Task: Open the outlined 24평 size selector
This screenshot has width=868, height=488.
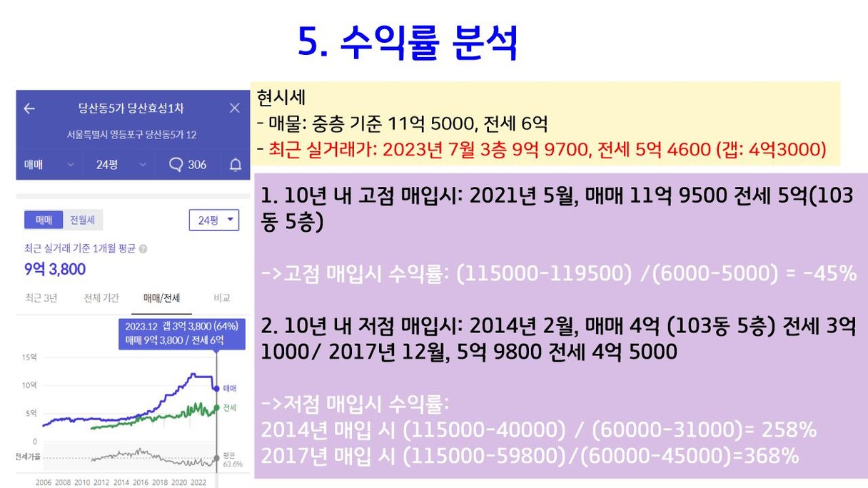Action: click(x=214, y=220)
